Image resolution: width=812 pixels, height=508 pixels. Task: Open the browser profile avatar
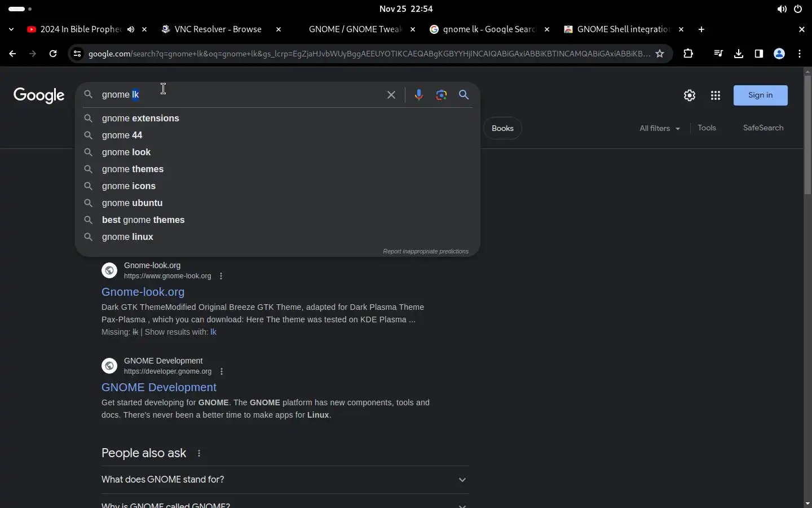point(779,54)
